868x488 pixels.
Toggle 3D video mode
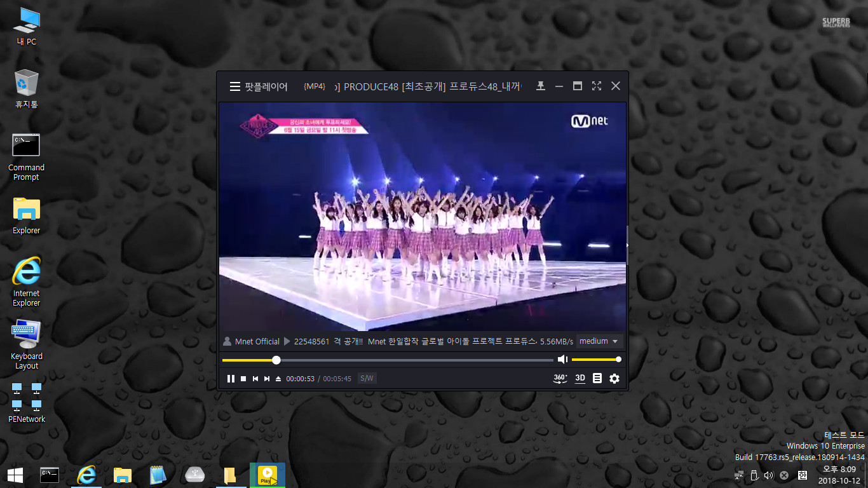[580, 378]
